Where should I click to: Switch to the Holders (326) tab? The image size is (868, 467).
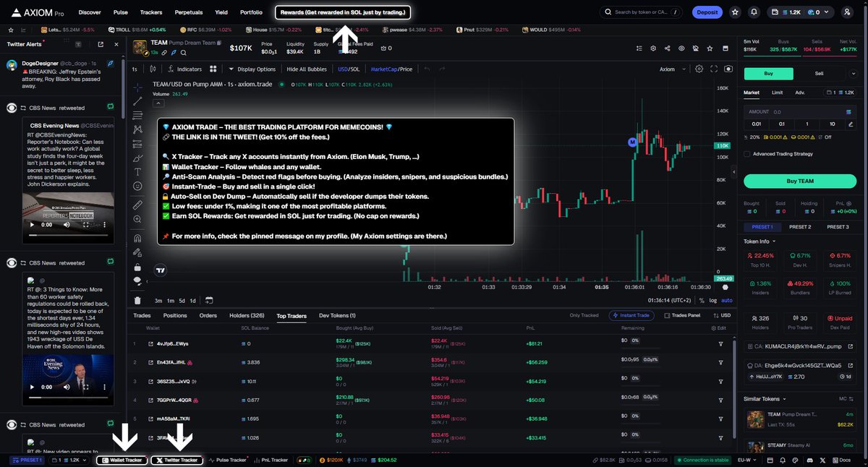click(247, 315)
